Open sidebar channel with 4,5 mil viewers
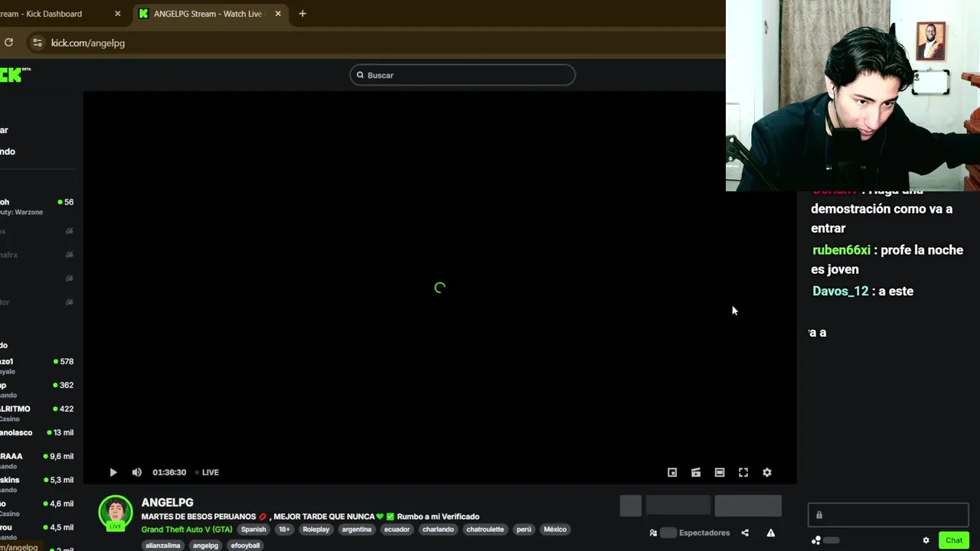 [x=38, y=532]
